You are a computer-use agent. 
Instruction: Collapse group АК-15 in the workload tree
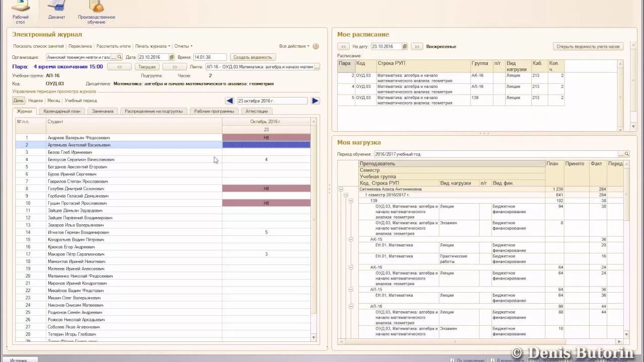tap(351, 239)
